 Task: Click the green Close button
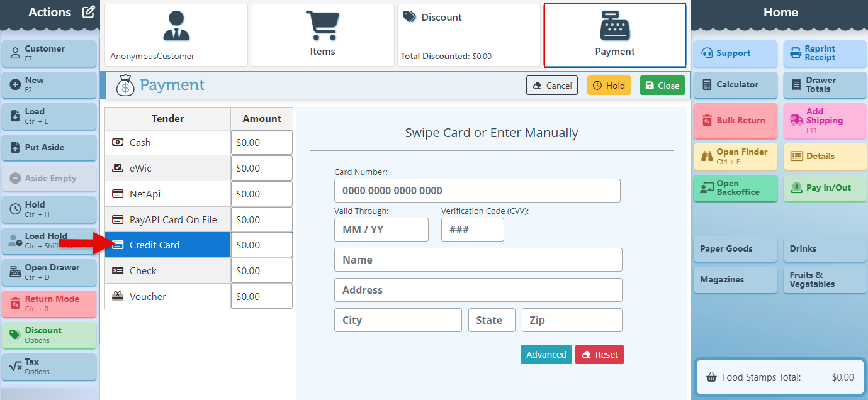click(662, 86)
